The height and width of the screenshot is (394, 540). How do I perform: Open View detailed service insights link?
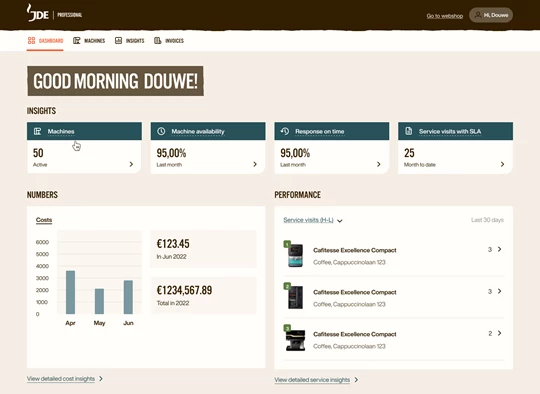pos(312,380)
